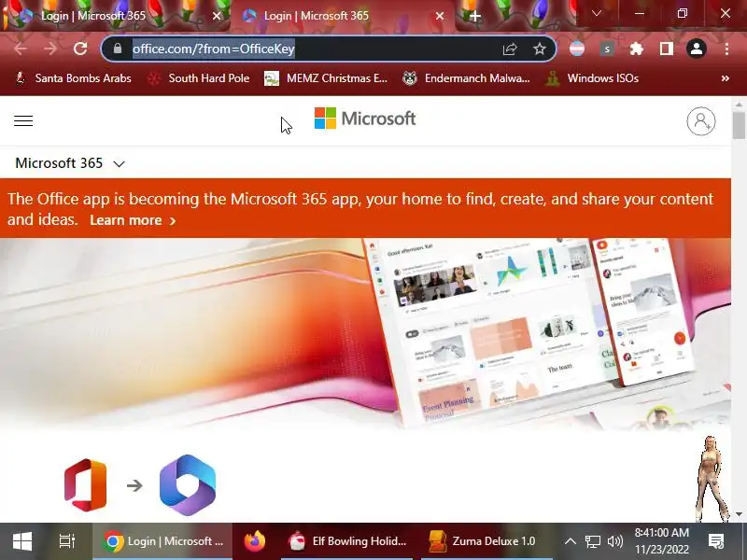
Task: Bookmark this page with the star icon
Action: tap(540, 49)
